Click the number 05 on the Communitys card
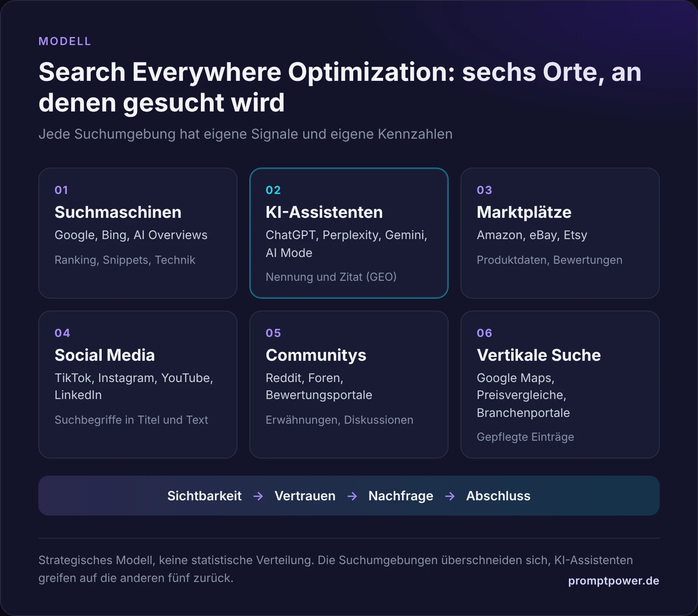This screenshot has width=698, height=616. click(x=273, y=333)
